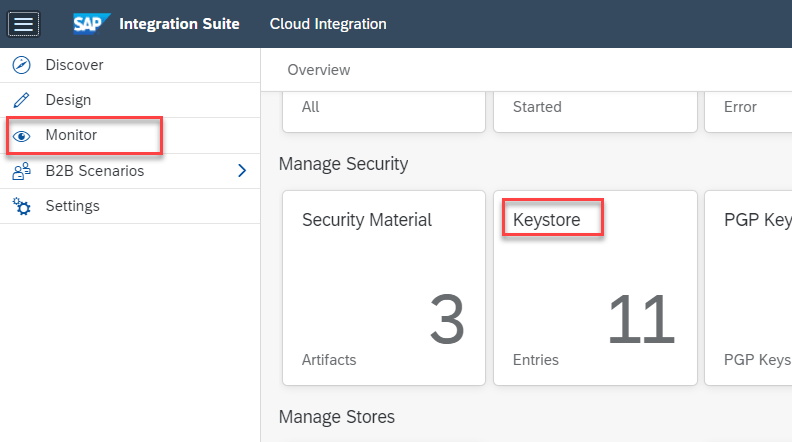Open the PGP Keys tile

pos(750,287)
